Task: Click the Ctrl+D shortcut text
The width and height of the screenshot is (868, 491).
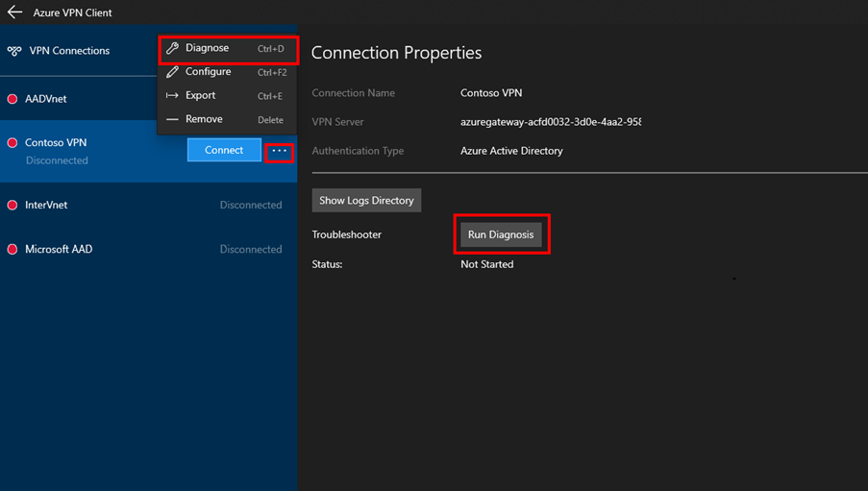Action: (x=271, y=49)
